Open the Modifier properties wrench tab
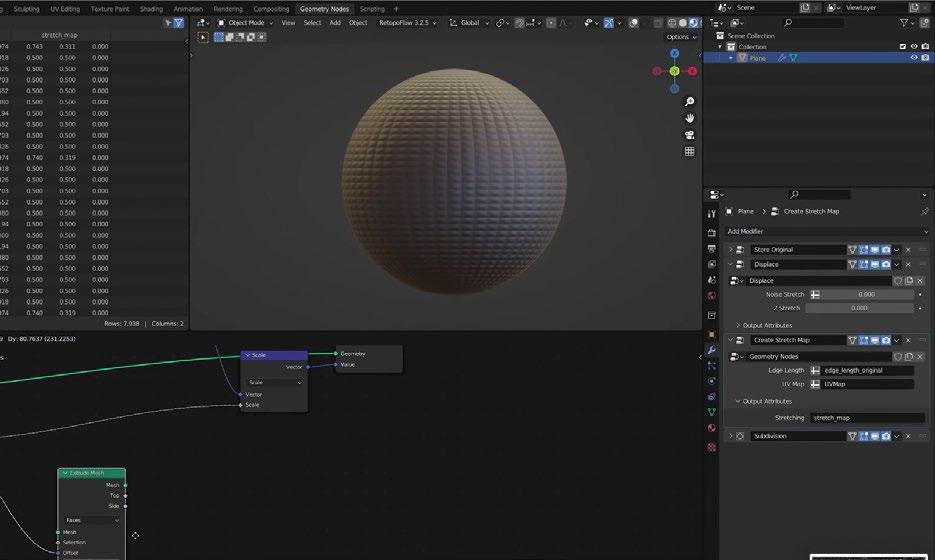 pos(711,350)
